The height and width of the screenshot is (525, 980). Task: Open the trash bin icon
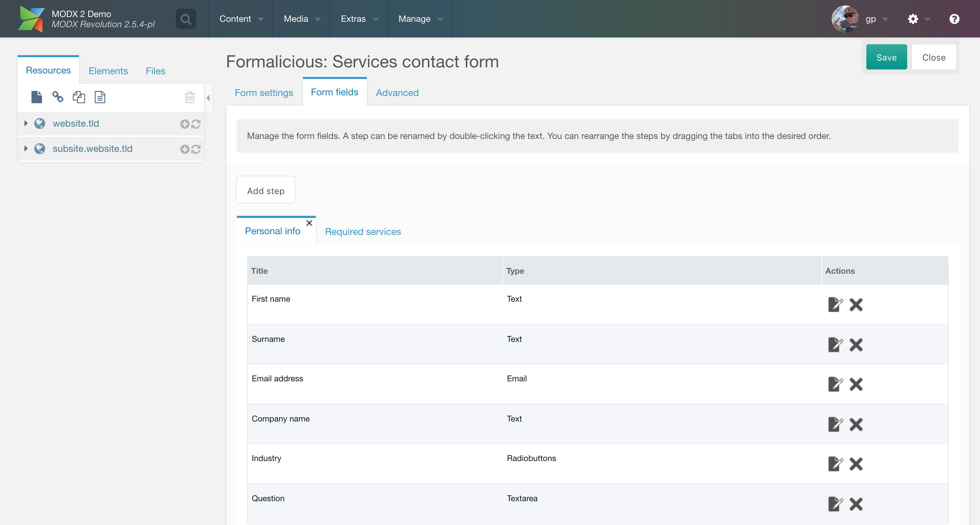(190, 97)
